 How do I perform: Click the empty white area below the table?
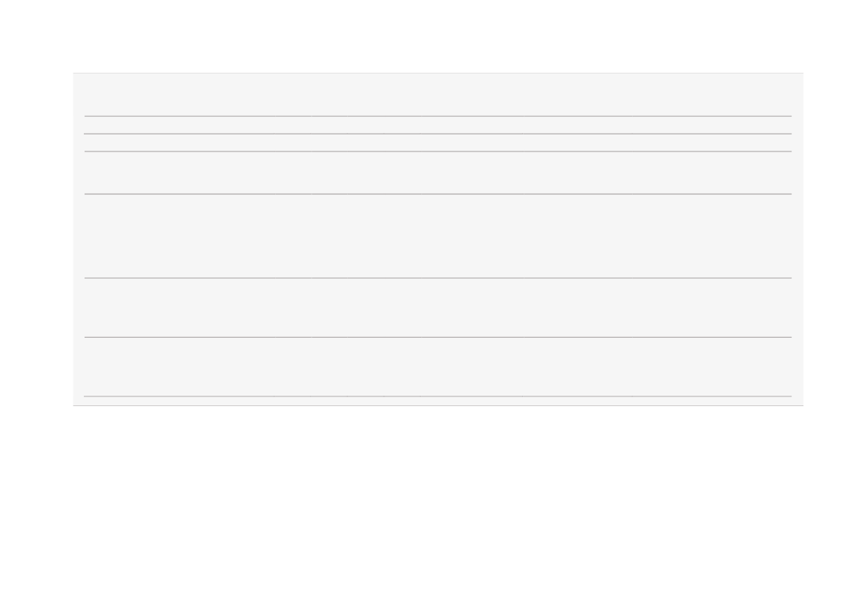pos(434,510)
